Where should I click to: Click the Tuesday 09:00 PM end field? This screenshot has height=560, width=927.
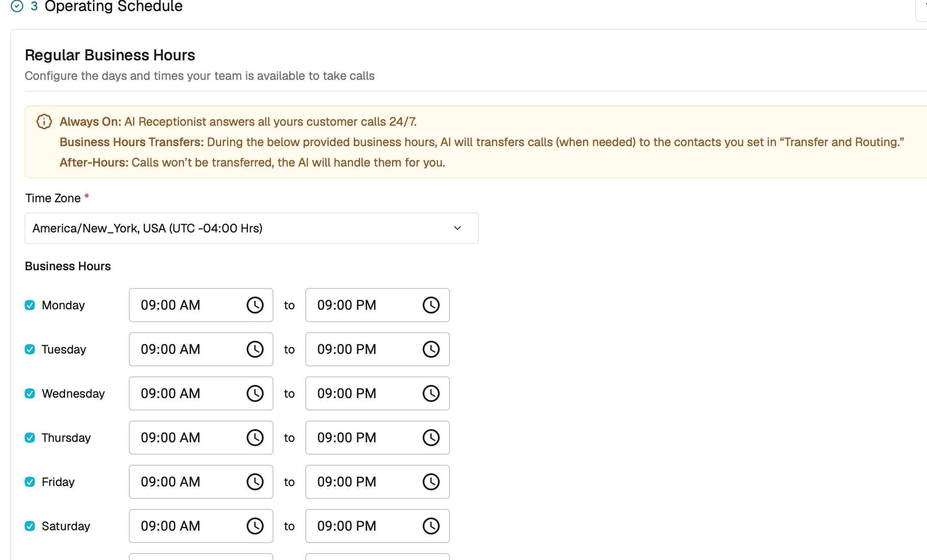378,349
